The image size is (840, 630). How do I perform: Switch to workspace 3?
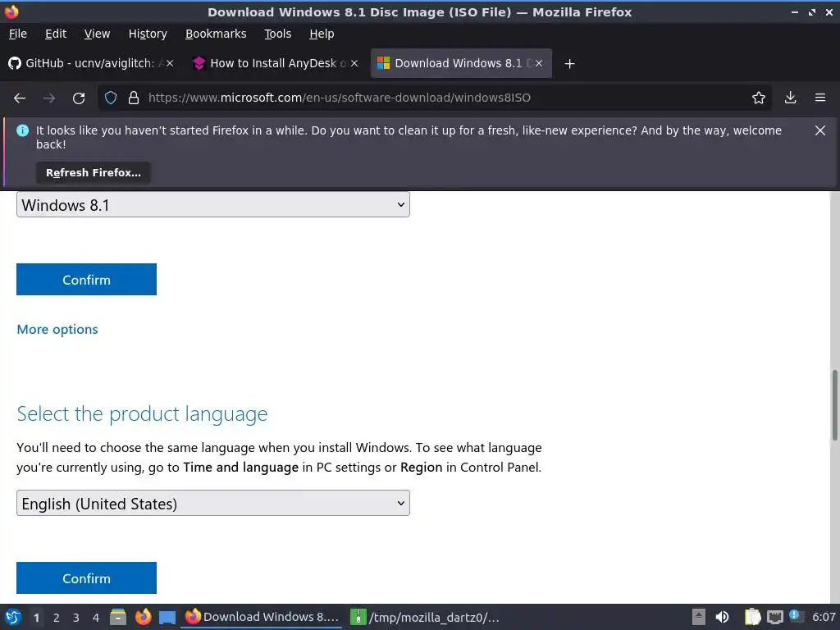coord(76,618)
